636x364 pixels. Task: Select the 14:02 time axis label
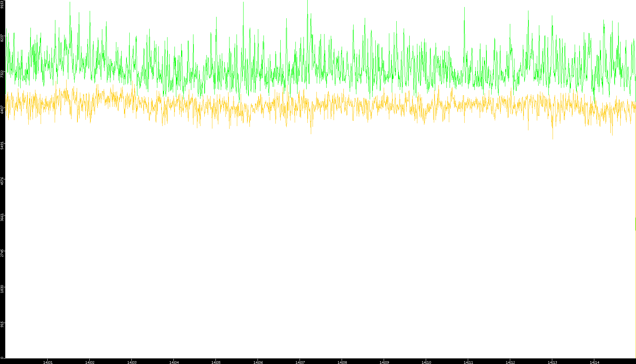tap(90, 362)
